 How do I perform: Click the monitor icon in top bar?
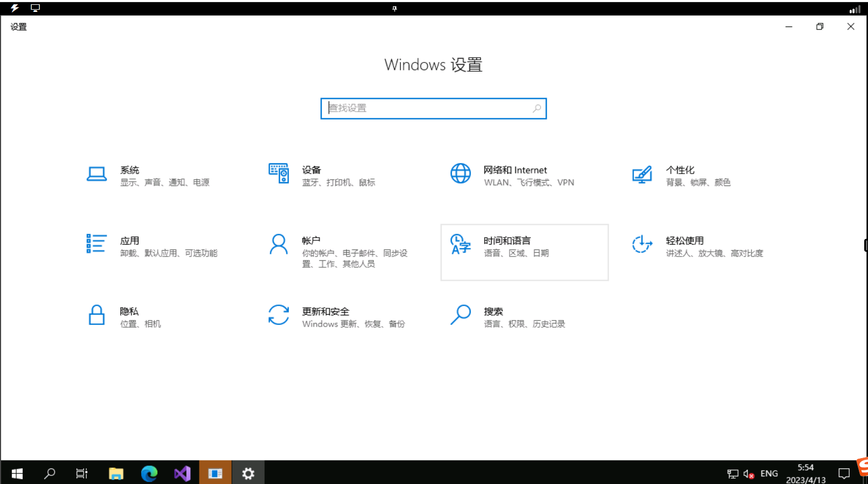tap(35, 8)
